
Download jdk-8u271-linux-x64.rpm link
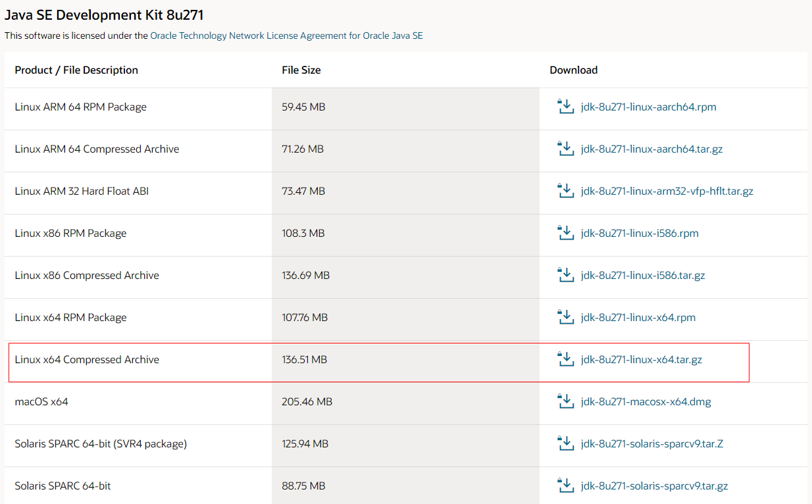[x=638, y=317]
